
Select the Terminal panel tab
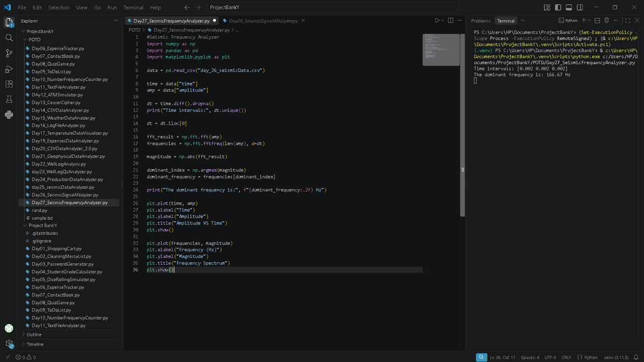[506, 21]
